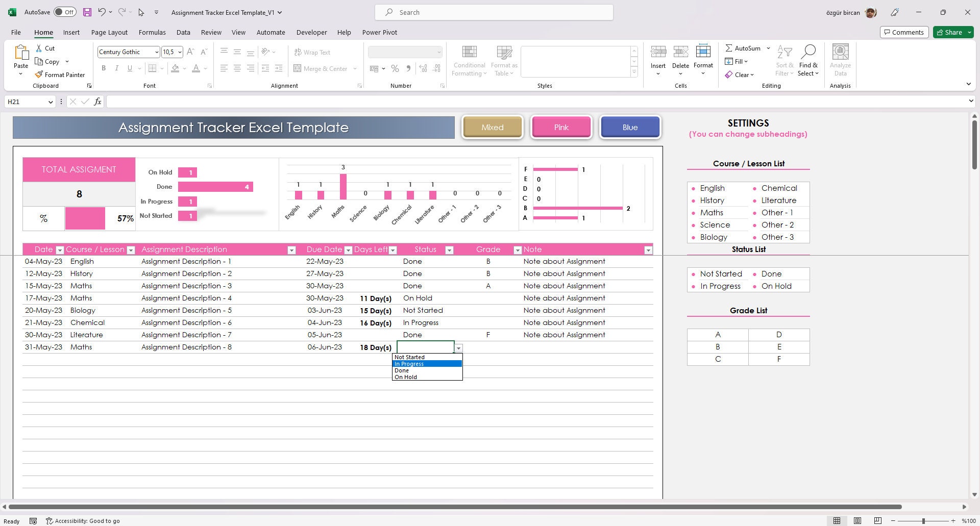
Task: Toggle Bold formatting
Action: pyautogui.click(x=104, y=68)
